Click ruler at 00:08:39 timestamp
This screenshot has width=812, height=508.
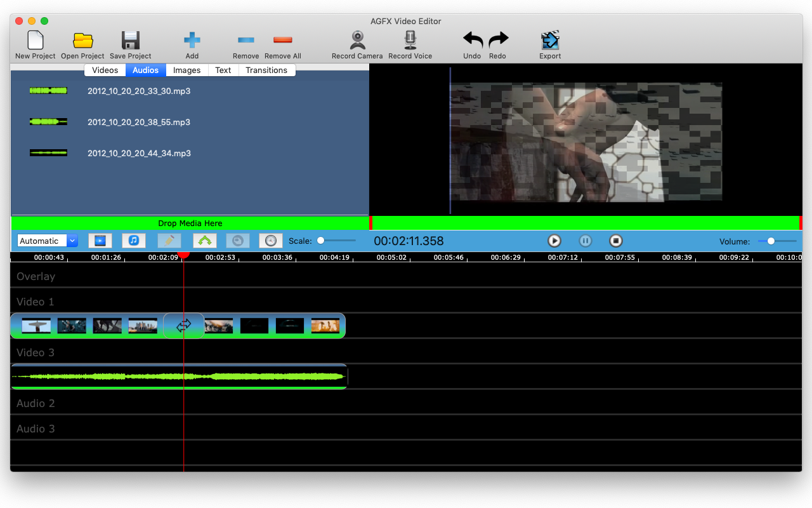pyautogui.click(x=678, y=257)
